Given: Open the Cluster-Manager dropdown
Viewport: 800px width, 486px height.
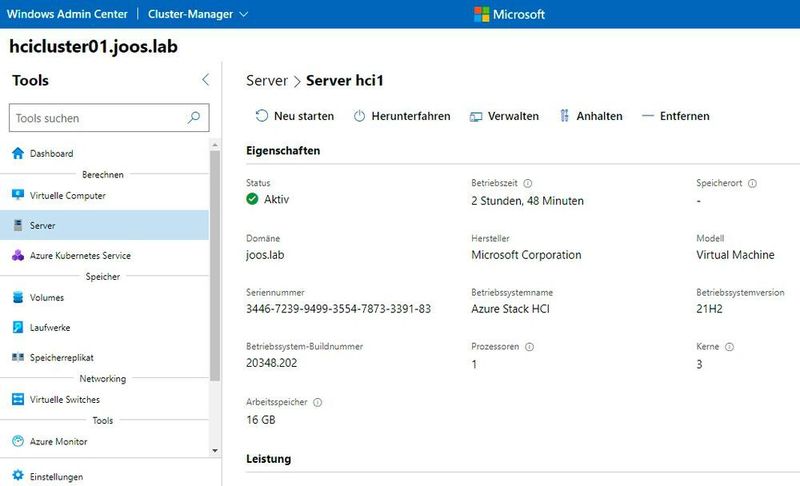Looking at the screenshot, I should coord(198,14).
